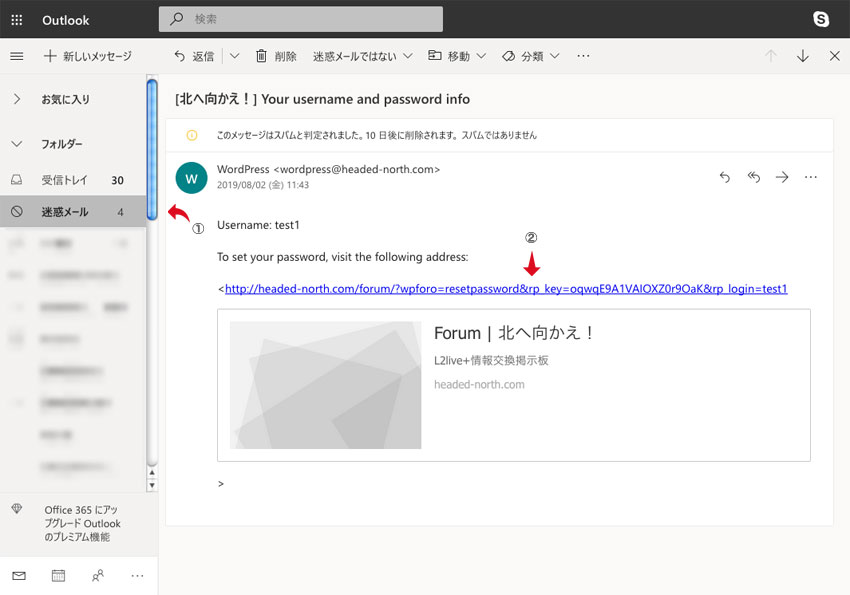Click the Mail icon in bottom bar

[x=19, y=576]
